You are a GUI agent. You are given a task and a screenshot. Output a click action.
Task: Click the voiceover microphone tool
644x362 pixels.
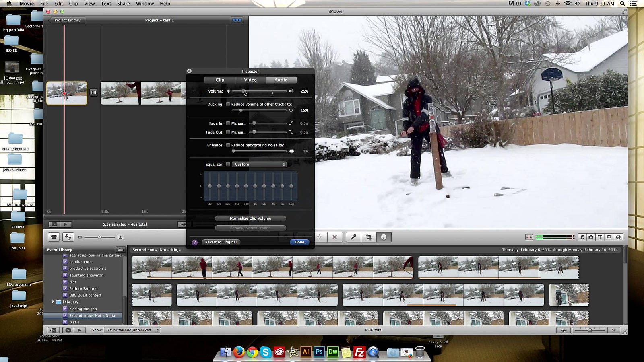[353, 237]
